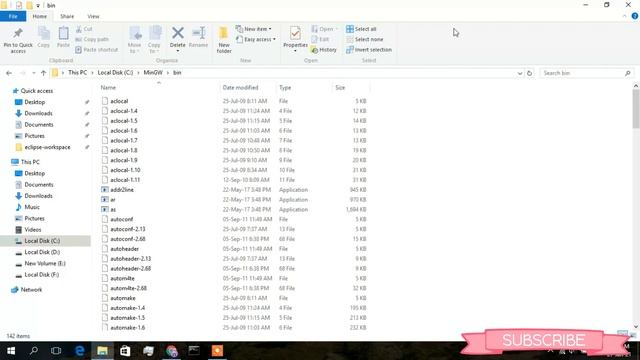Viewport: 640px width, 360px height.
Task: Select eclipse-workspace in sidebar
Action: (x=47, y=147)
